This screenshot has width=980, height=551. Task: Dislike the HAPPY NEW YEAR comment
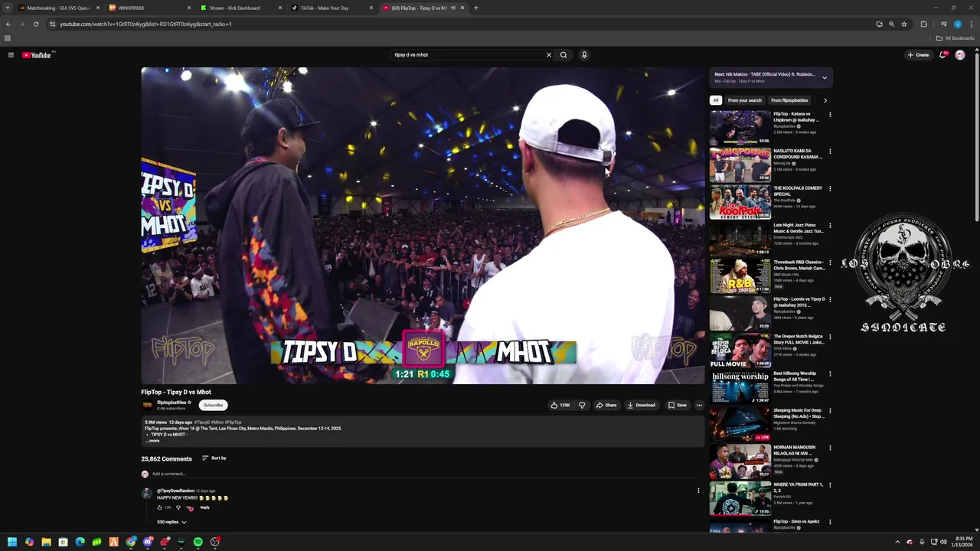click(x=178, y=507)
